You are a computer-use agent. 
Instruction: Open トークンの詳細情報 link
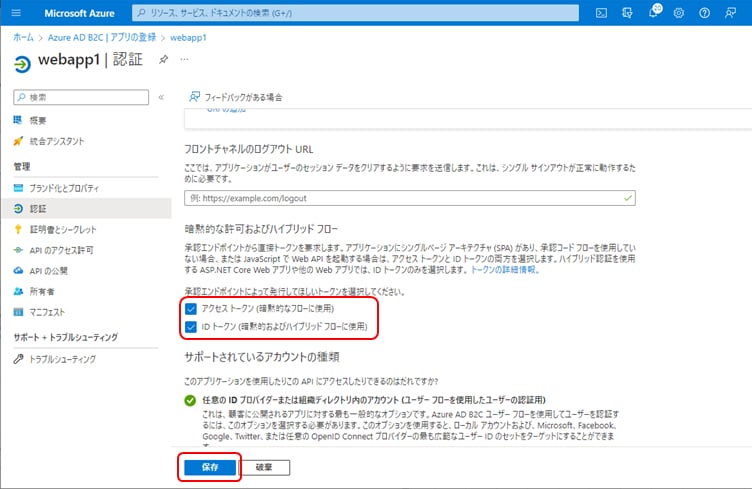tap(504, 269)
